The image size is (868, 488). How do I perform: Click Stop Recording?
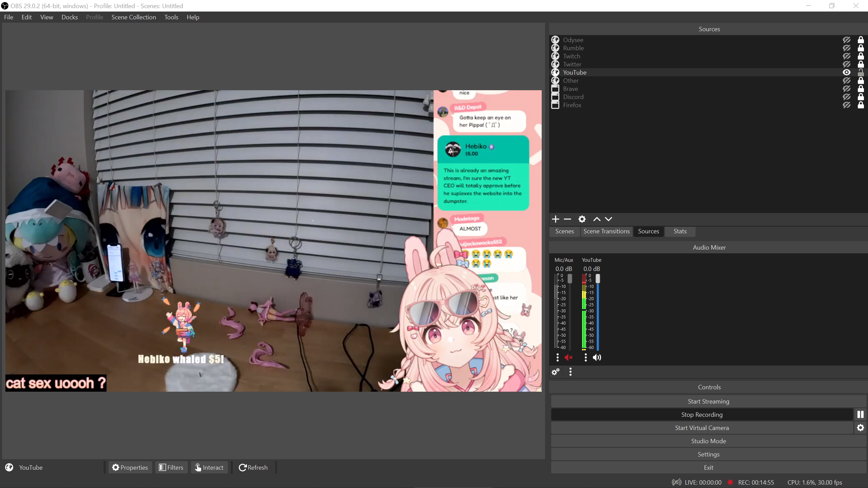tap(702, 414)
